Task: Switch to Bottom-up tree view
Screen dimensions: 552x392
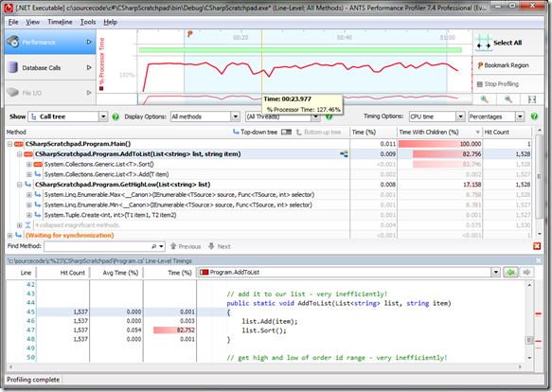Action: coord(318,132)
